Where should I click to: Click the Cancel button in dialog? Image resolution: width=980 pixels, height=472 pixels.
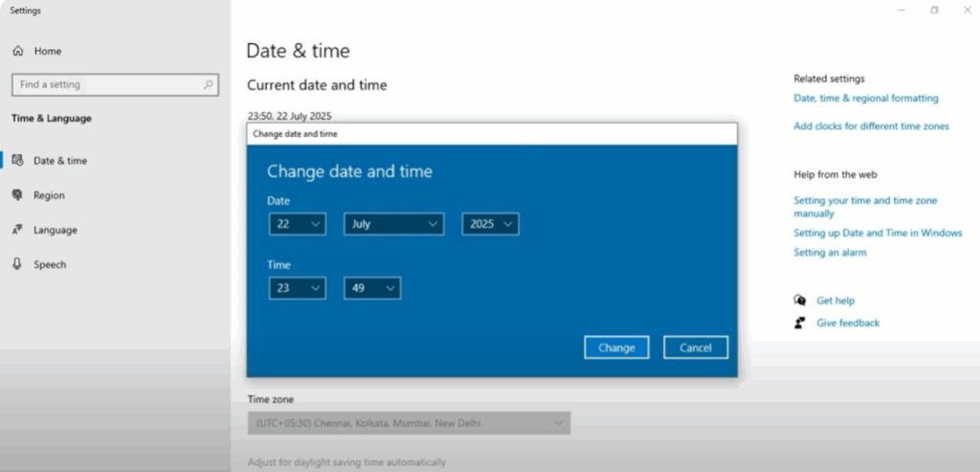[696, 348]
